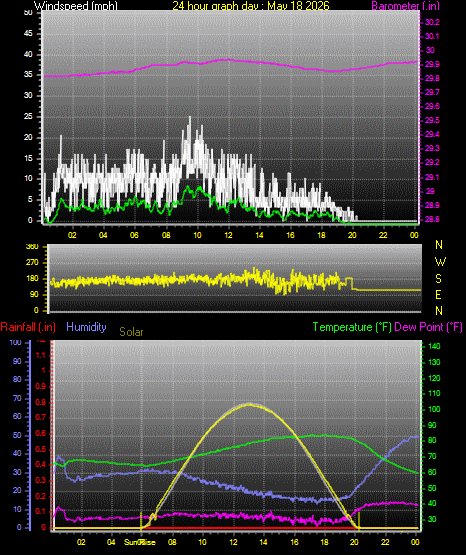466x555 pixels.
Task: Click the E compass direction label
Action: click(x=438, y=294)
